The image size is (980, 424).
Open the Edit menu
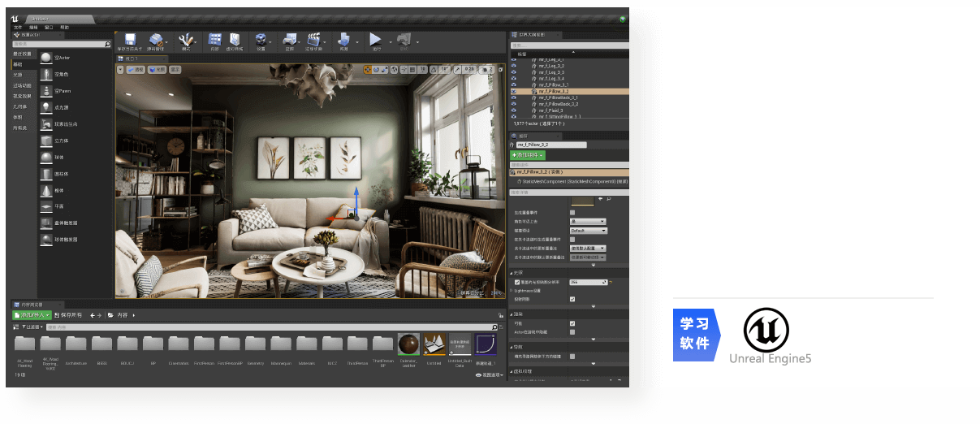[x=33, y=28]
